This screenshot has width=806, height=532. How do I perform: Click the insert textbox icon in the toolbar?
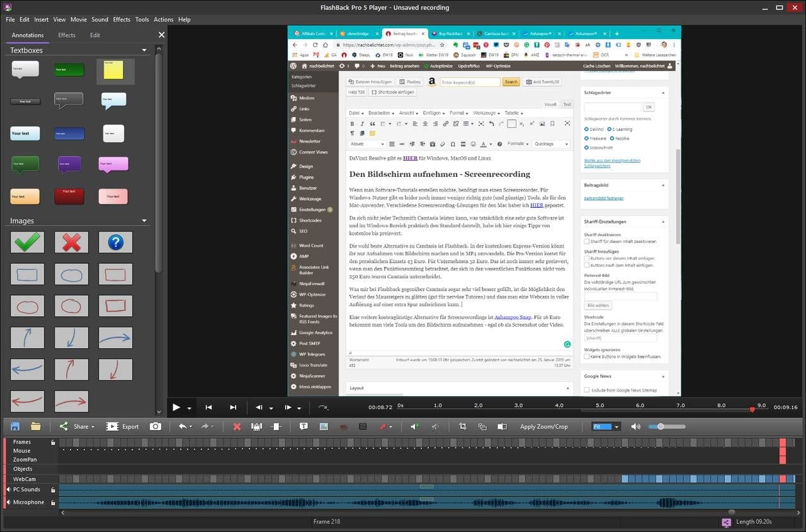(304, 426)
